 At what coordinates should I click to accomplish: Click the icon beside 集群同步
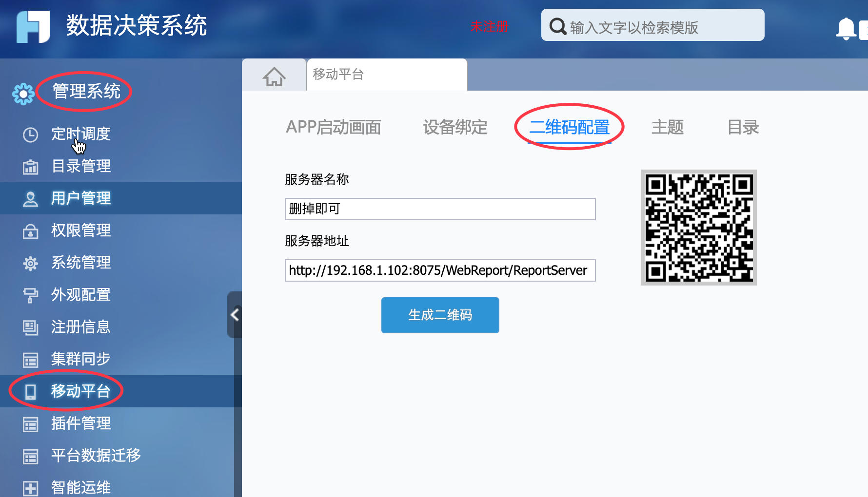click(30, 360)
